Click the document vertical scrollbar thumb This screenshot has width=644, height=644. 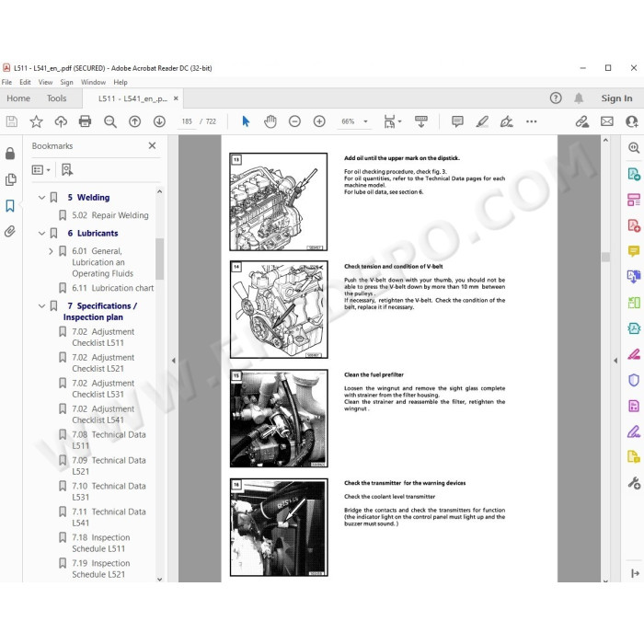605,257
